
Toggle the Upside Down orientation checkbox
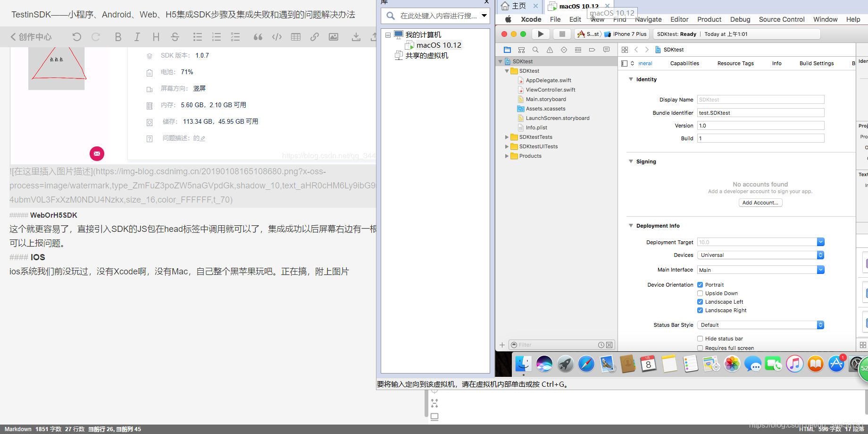(x=700, y=293)
